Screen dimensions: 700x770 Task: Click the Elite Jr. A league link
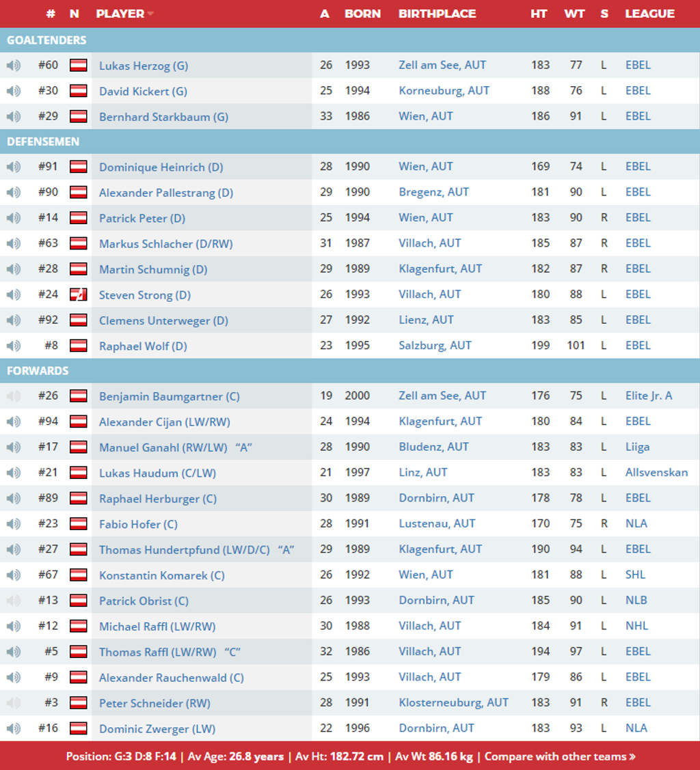point(649,396)
